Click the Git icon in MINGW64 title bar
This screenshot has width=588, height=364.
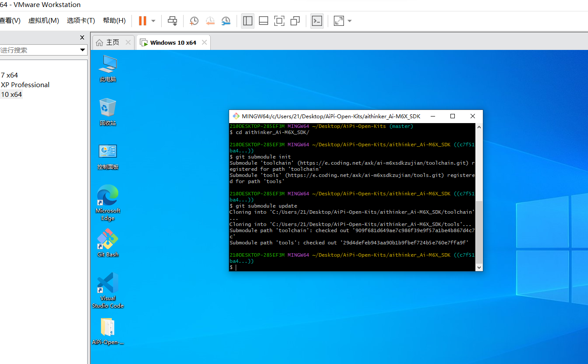point(236,116)
